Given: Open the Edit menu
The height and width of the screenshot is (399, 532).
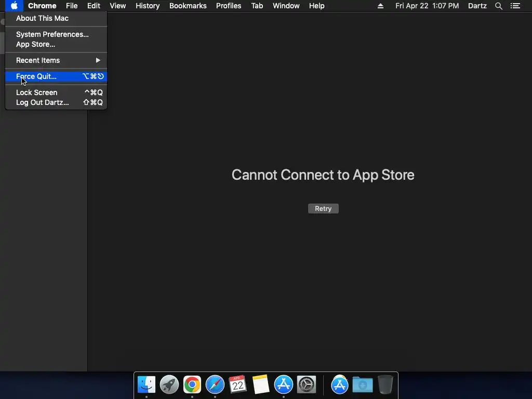Looking at the screenshot, I should pos(94,6).
